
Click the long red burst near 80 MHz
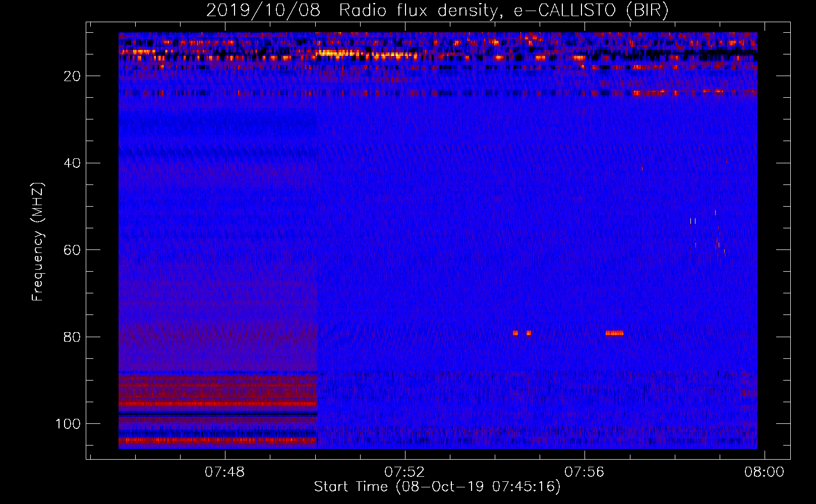pyautogui.click(x=614, y=333)
